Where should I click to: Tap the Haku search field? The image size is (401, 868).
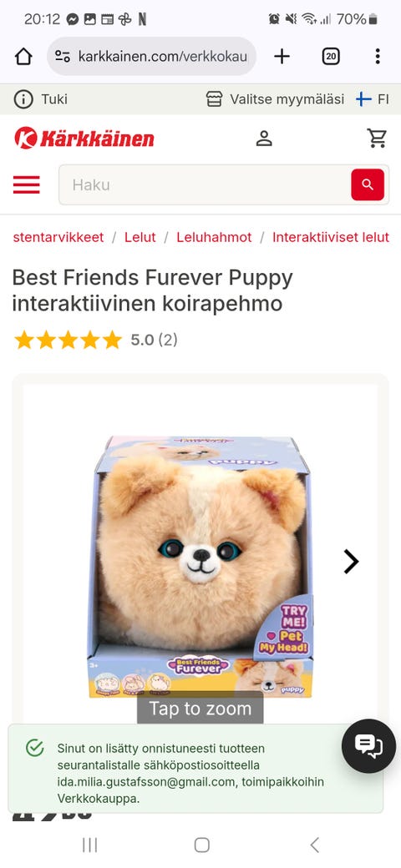205,184
